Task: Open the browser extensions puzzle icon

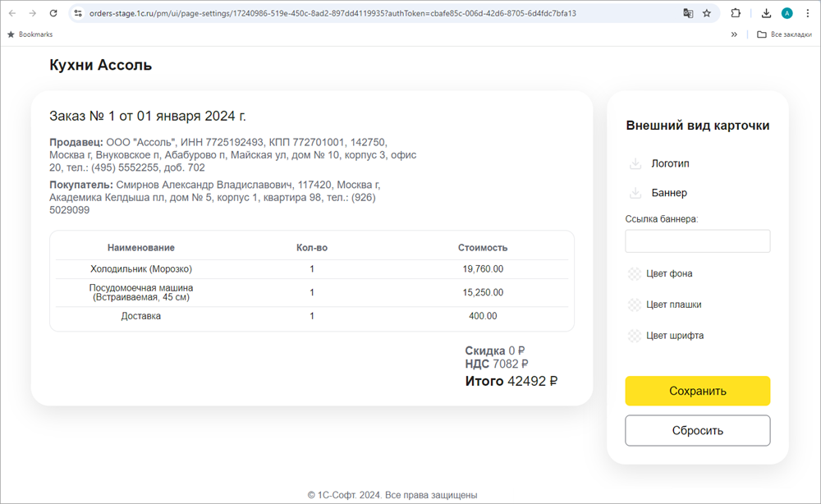Action: (736, 13)
